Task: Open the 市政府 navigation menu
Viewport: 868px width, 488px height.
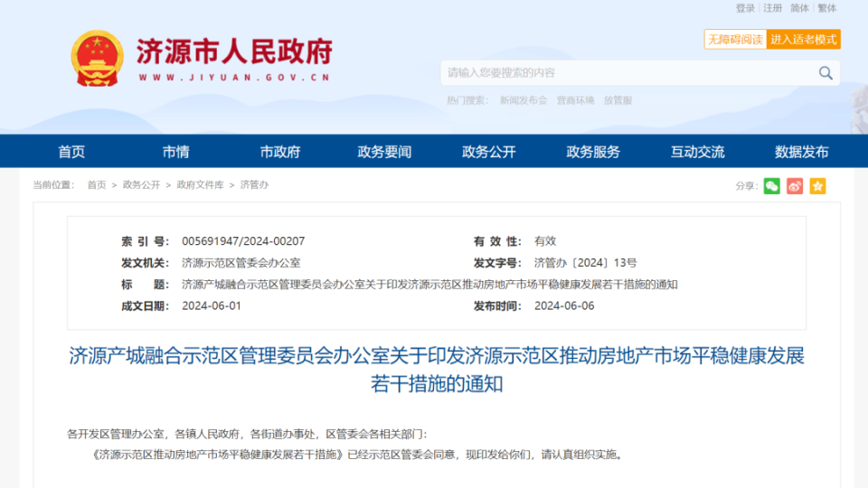Action: coord(279,152)
